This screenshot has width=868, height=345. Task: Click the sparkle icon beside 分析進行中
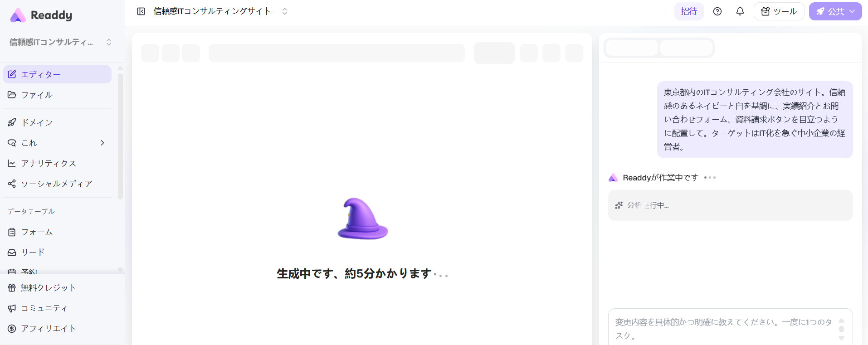coord(619,205)
